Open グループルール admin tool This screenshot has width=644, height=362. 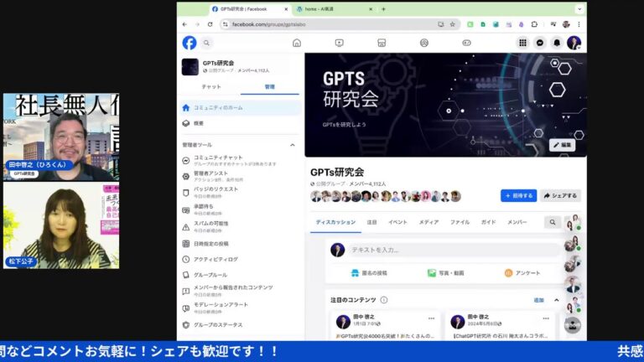point(241,275)
